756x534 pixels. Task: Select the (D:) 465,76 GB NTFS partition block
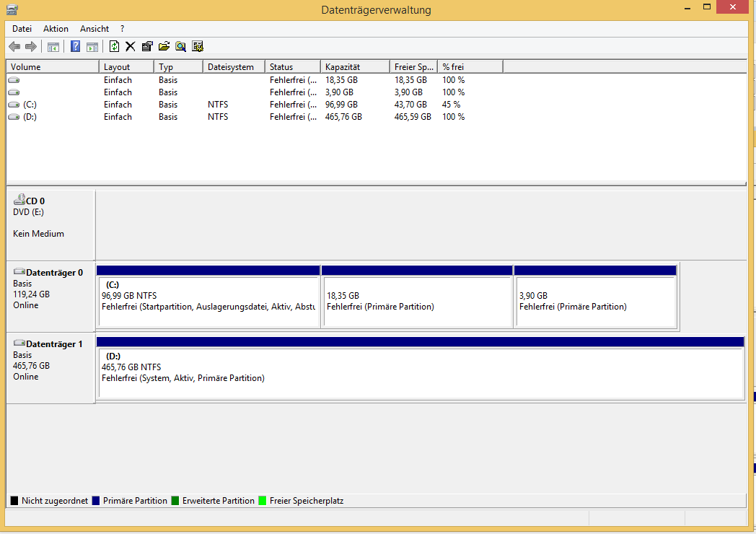[421, 368]
